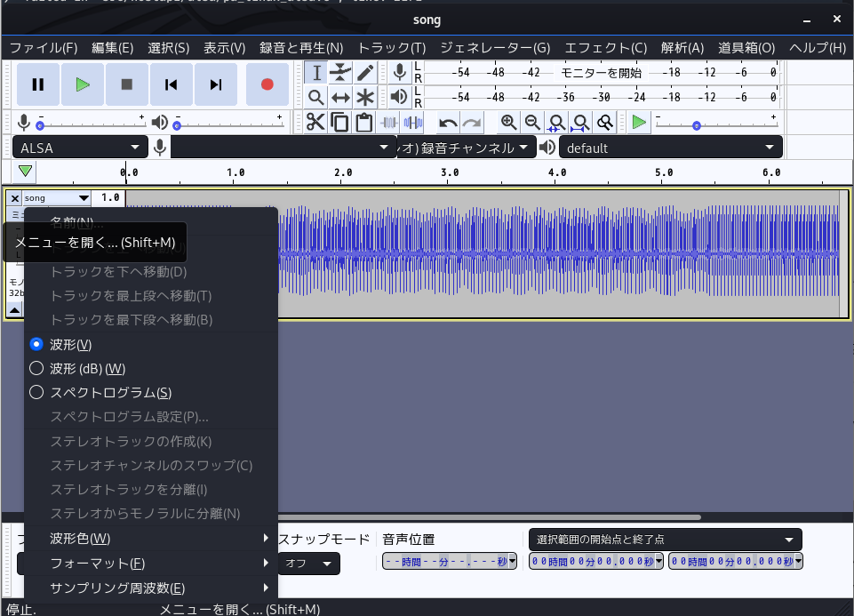
Task: Expand the 波形色(W) submenu
Action: [151, 538]
